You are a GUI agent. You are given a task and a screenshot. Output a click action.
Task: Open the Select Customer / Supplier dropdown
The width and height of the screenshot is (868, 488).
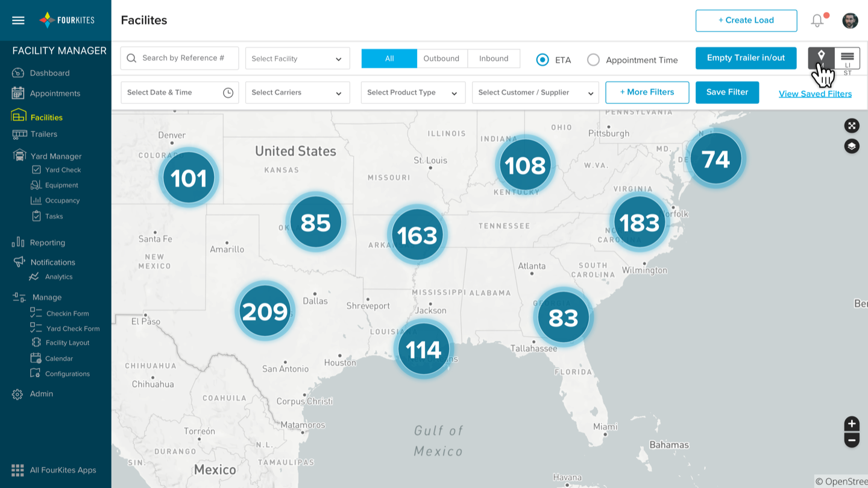(x=535, y=93)
